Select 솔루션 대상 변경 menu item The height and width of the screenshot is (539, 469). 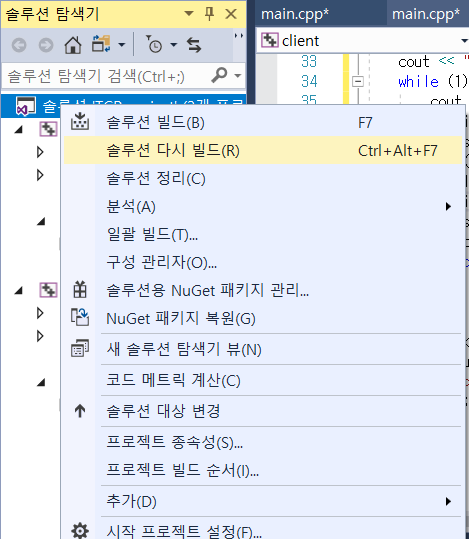(263, 411)
